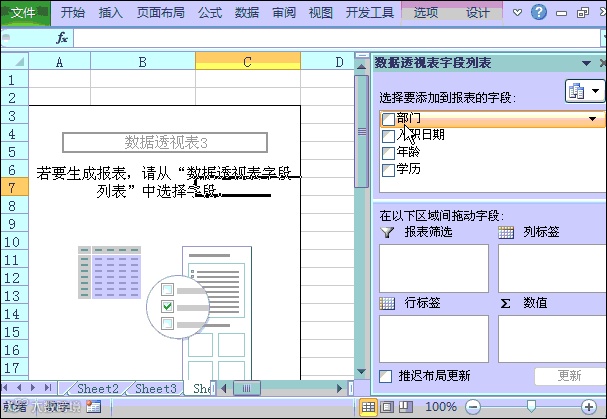This screenshot has width=607, height=419.
Task: Select column A header
Action: (x=60, y=62)
